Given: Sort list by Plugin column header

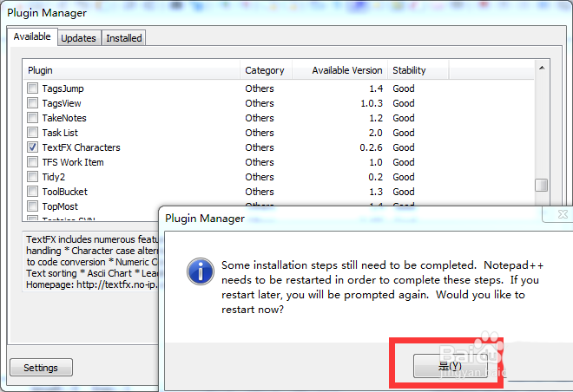Looking at the screenshot, I should (132, 70).
